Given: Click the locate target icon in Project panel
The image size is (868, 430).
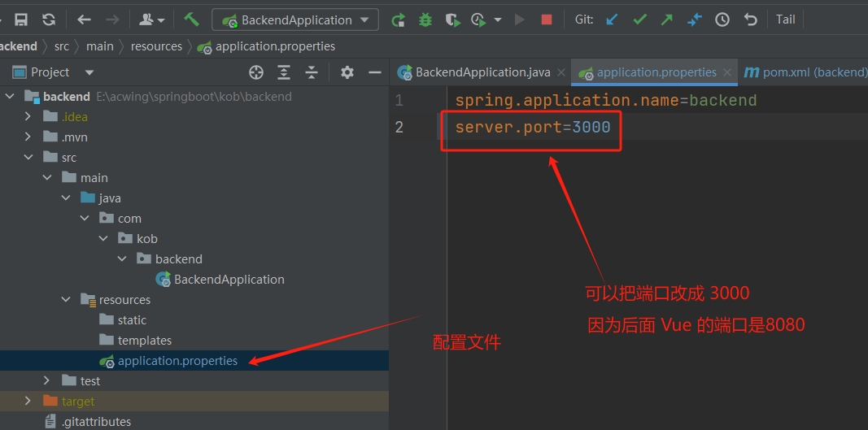Looking at the screenshot, I should click(256, 72).
